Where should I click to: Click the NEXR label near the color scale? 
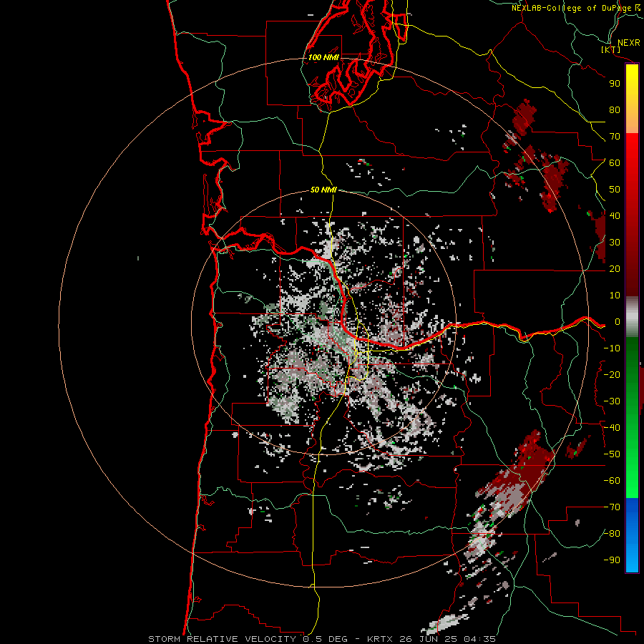point(629,43)
